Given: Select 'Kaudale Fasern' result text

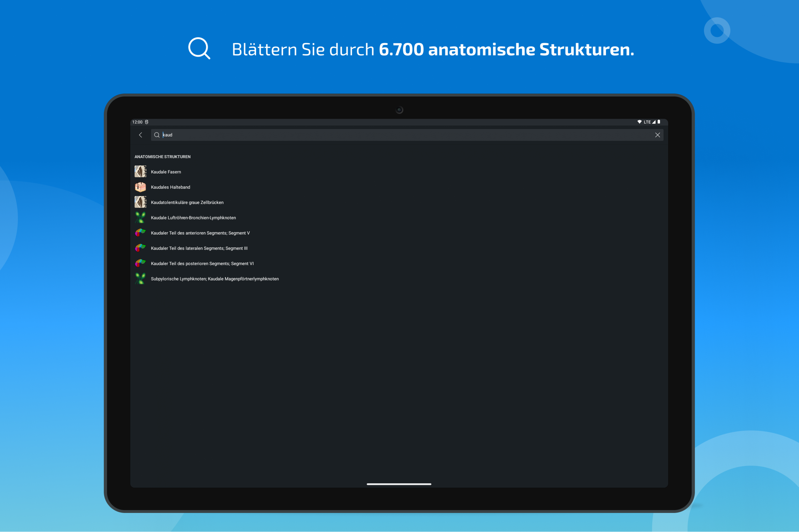Looking at the screenshot, I should (166, 172).
